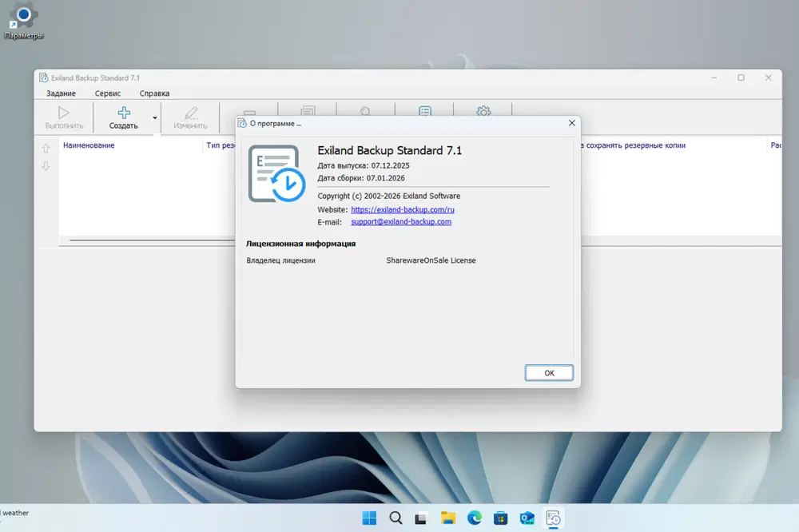Click the Exiland Backup logo in About dialog

coord(276,173)
